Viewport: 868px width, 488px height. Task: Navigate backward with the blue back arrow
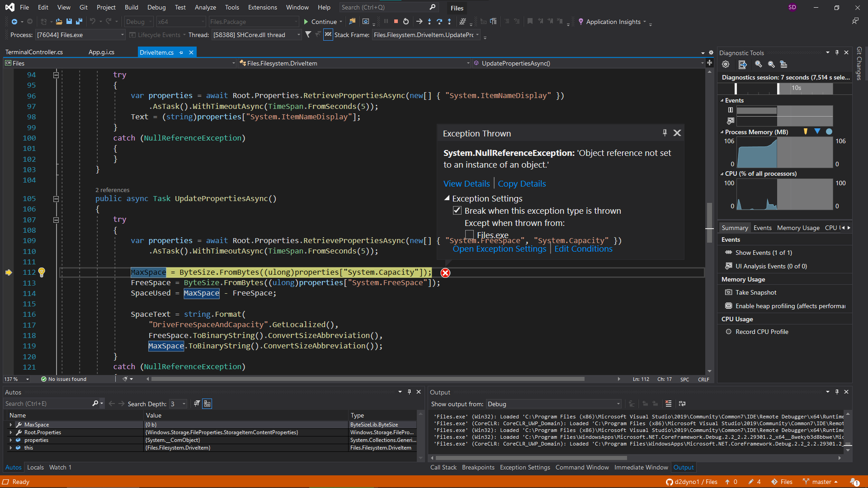(x=14, y=22)
